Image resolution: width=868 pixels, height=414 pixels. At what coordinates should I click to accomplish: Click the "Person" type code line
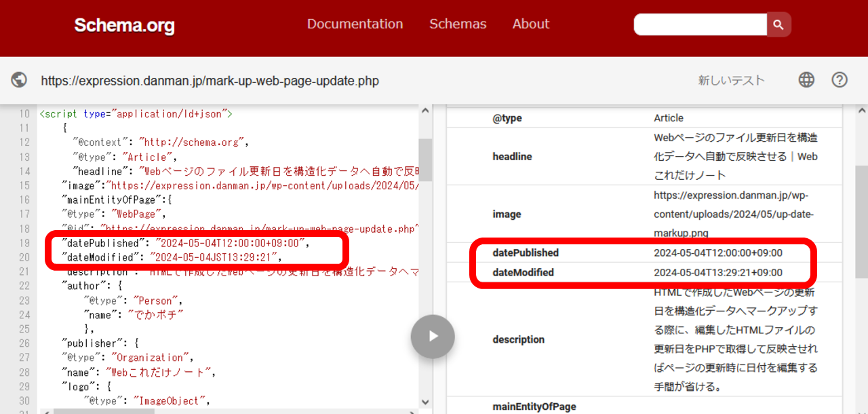point(133,300)
